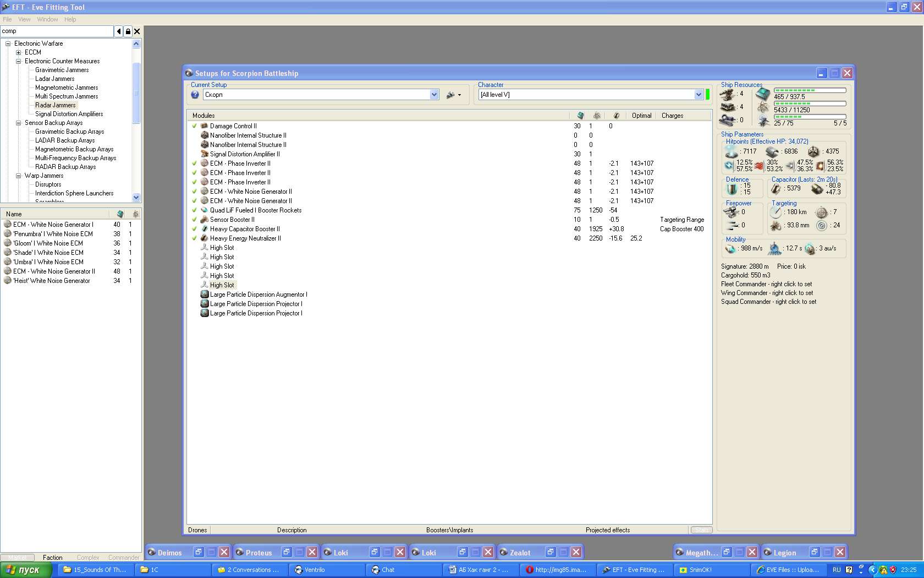924x578 pixels.
Task: Click the launcher hardpoints icon in Ship Resources
Action: click(728, 107)
